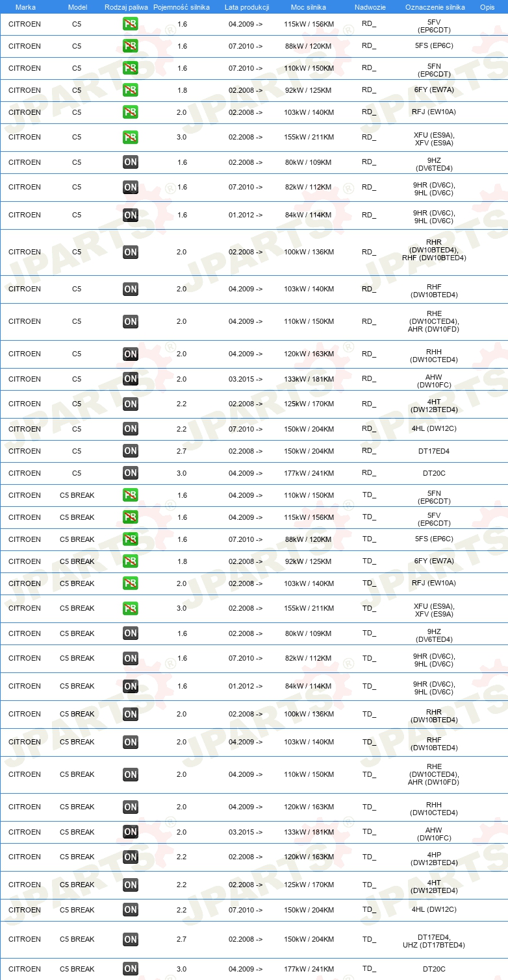Image resolution: width=508 pixels, height=980 pixels.
Task: Click 03.2015 production date in C5 BREAK row
Action: (x=246, y=832)
